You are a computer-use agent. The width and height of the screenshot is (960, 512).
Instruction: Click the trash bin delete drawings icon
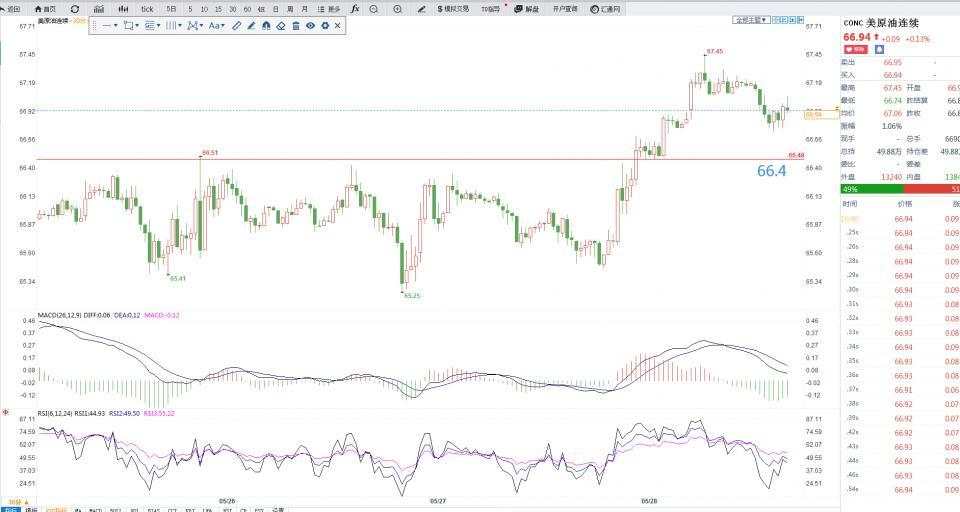(296, 26)
